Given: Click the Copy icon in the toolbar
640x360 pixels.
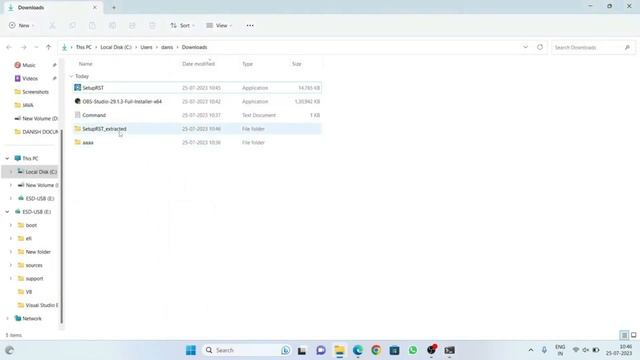Looking at the screenshot, I should pyautogui.click(x=72, y=26).
